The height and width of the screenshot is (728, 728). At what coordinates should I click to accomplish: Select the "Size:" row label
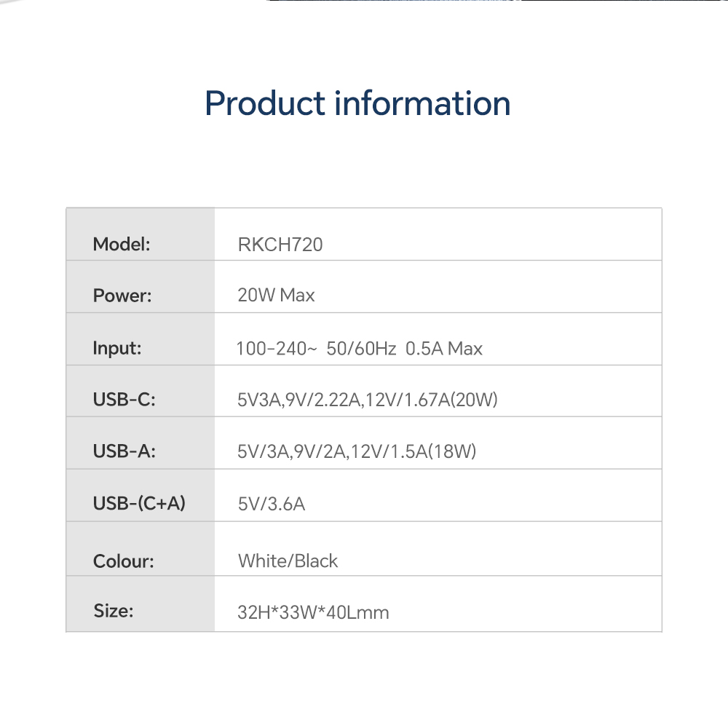(x=114, y=611)
